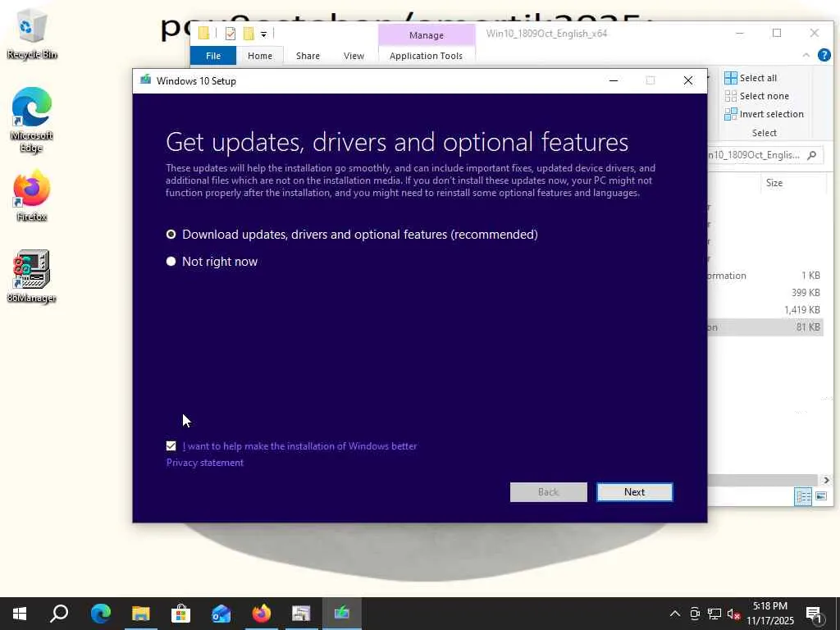Collapse the Explorer ribbon with chevron
840x630 pixels.
tap(806, 55)
